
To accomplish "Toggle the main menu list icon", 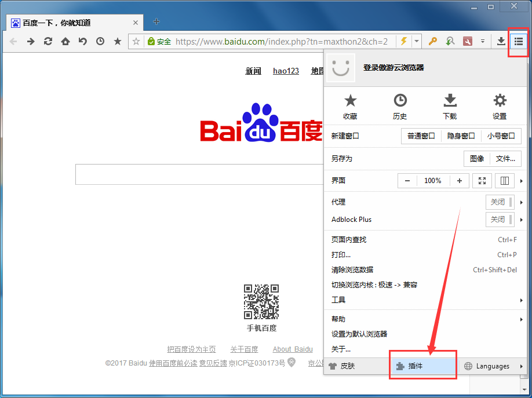I will coord(518,41).
